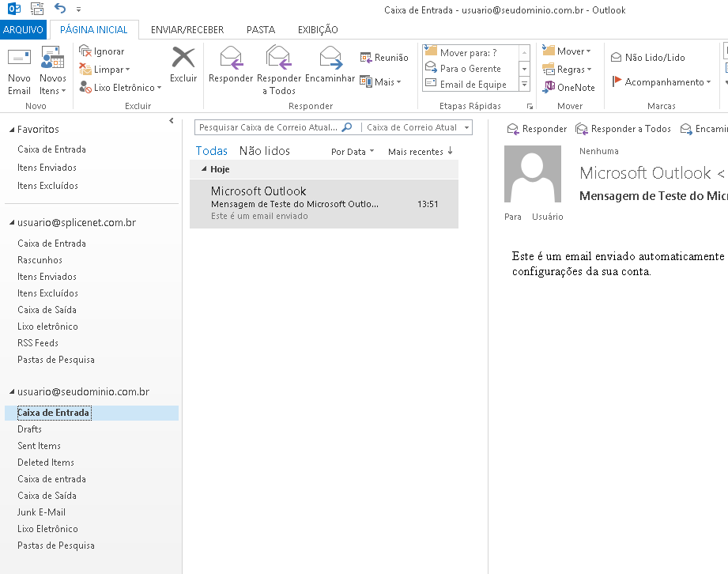Open the Por Data sort dropdown
This screenshot has height=574, width=728.
tap(353, 152)
